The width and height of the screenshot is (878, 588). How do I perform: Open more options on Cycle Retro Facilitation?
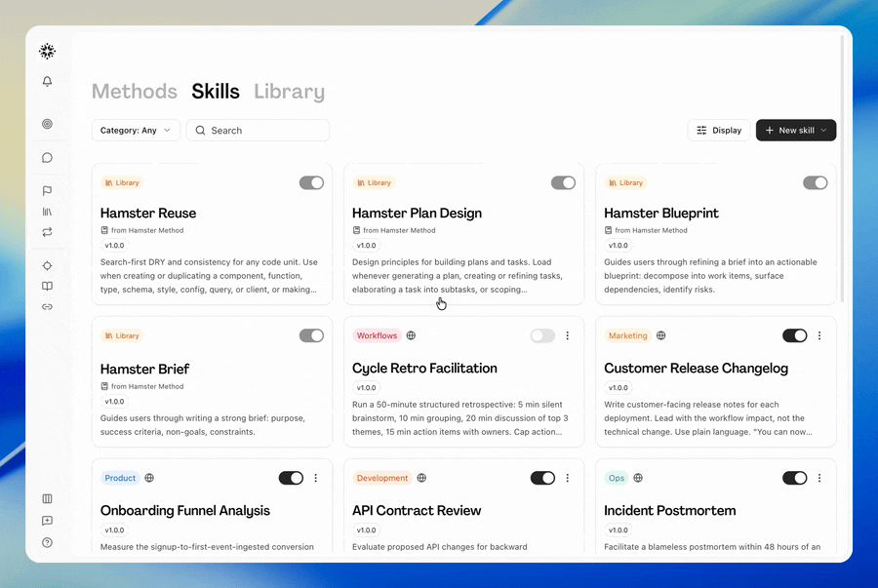tap(567, 335)
